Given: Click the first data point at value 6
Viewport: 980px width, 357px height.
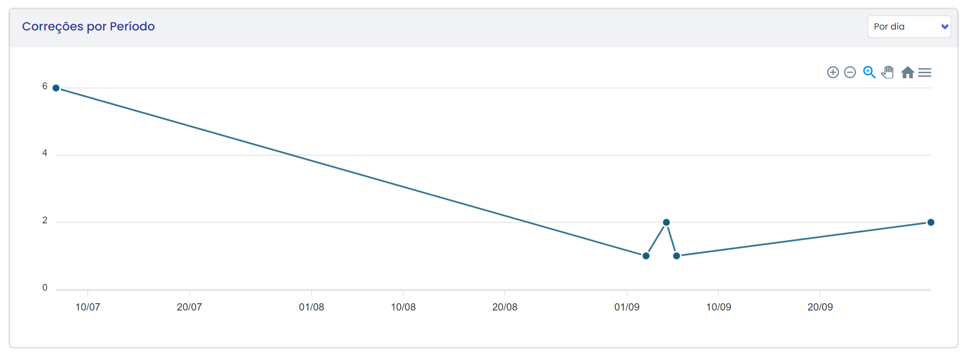Looking at the screenshot, I should (56, 88).
